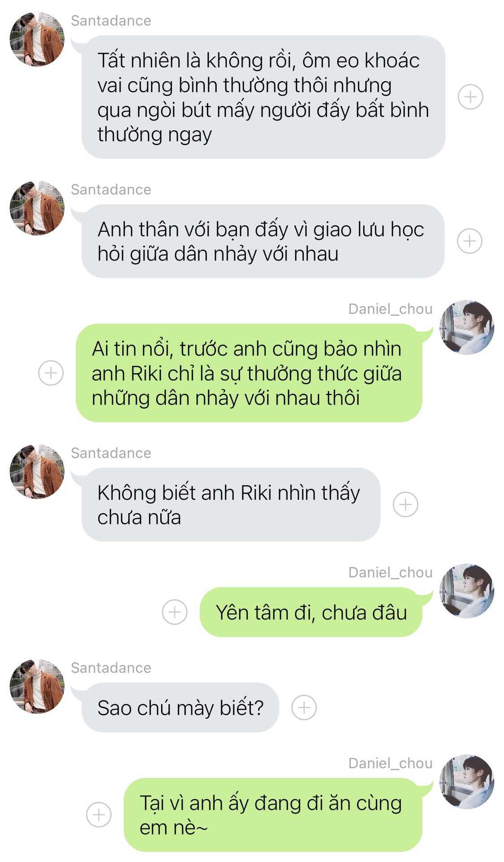The height and width of the screenshot is (862, 504).
Task: Open Daniel_chou avatar beside last green message
Action: point(467,782)
